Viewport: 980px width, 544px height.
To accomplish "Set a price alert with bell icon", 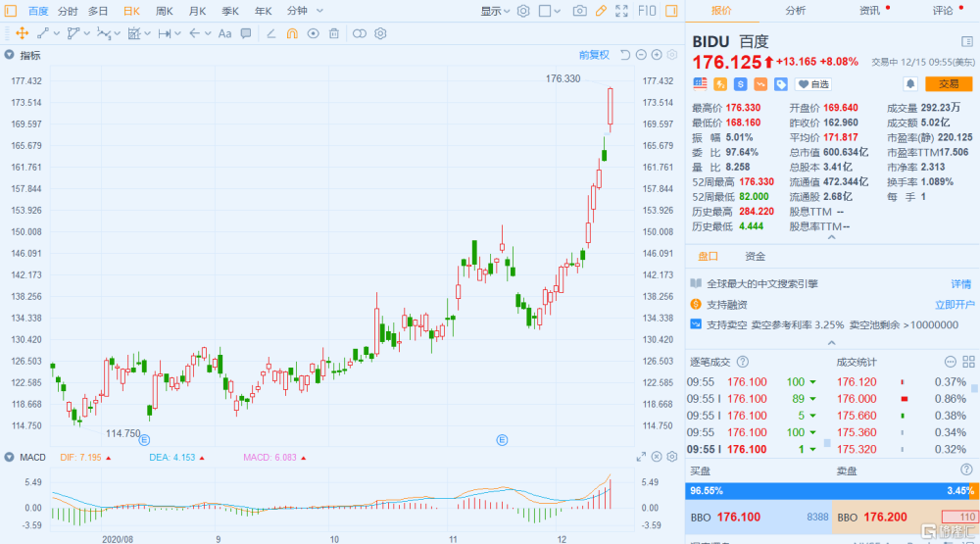I will click(910, 83).
